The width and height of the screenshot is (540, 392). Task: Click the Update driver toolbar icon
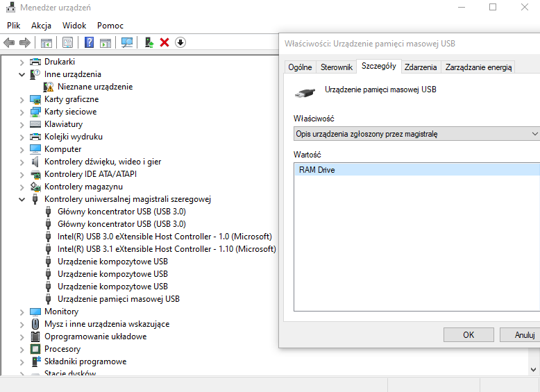(x=149, y=43)
